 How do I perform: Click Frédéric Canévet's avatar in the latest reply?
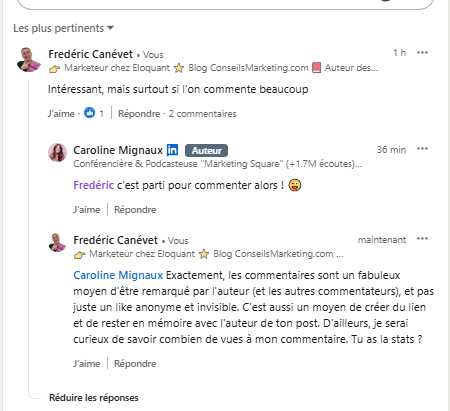click(57, 242)
